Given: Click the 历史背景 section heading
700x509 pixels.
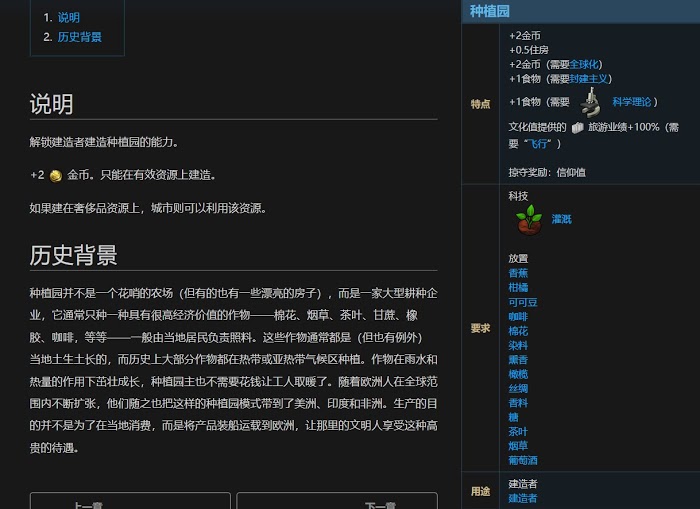Looking at the screenshot, I should point(73,255).
